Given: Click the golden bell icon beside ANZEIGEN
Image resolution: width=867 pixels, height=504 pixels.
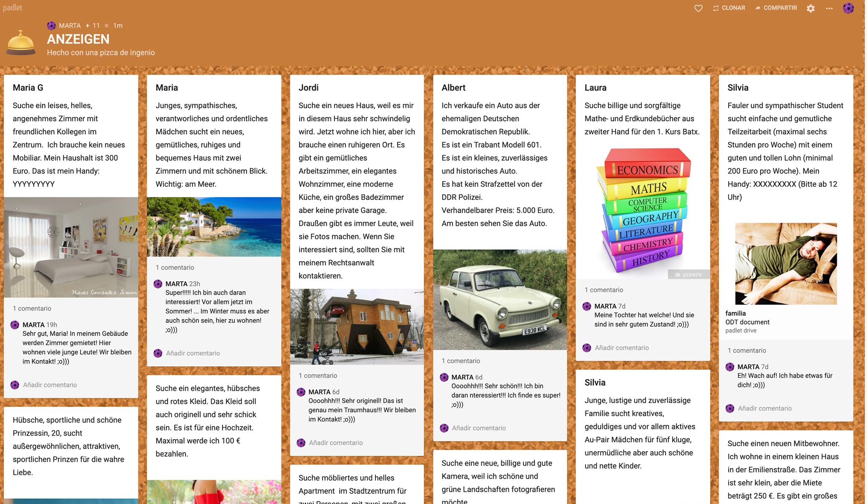Looking at the screenshot, I should [x=21, y=43].
